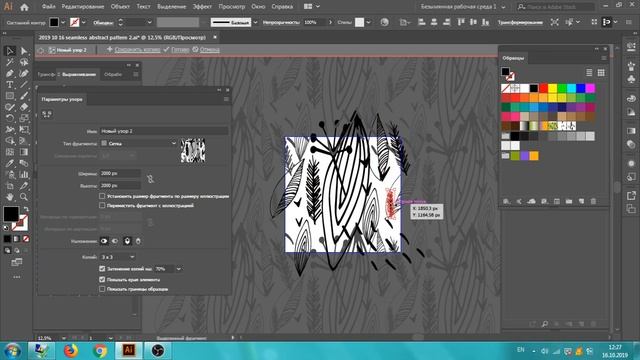Select the Rectangle tool

pyautogui.click(x=10, y=96)
